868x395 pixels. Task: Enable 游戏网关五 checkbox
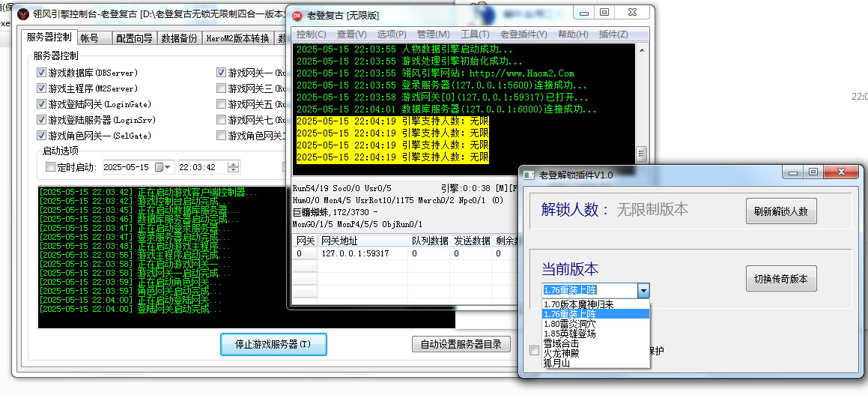click(221, 103)
